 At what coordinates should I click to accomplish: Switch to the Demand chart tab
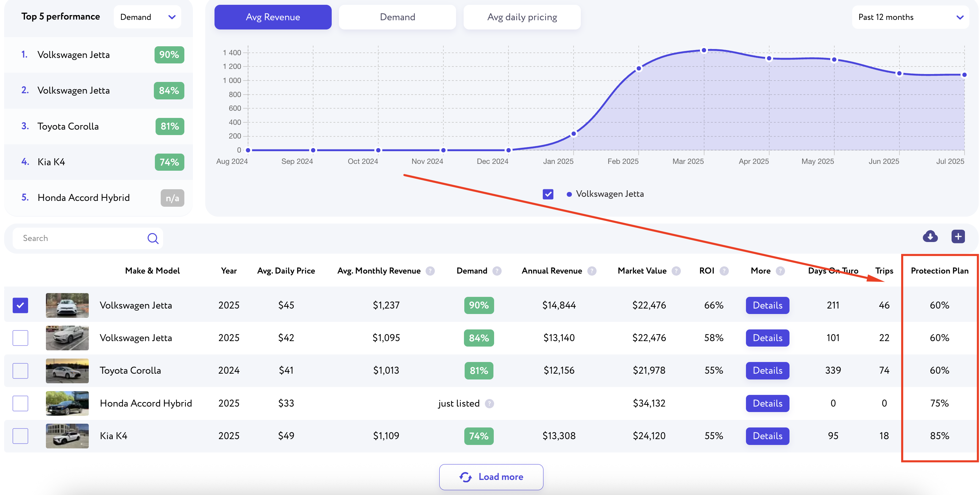pyautogui.click(x=397, y=17)
